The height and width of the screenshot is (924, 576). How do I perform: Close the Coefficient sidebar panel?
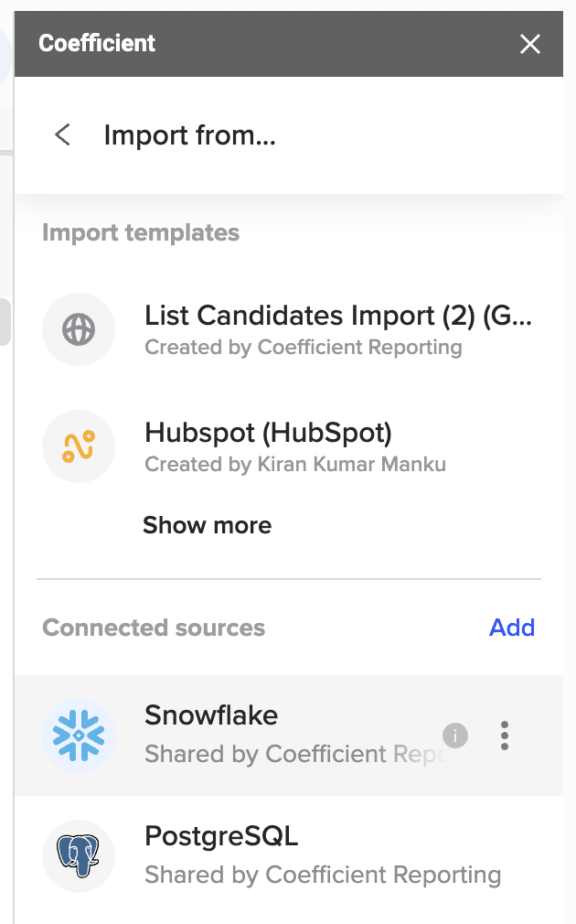[x=530, y=44]
